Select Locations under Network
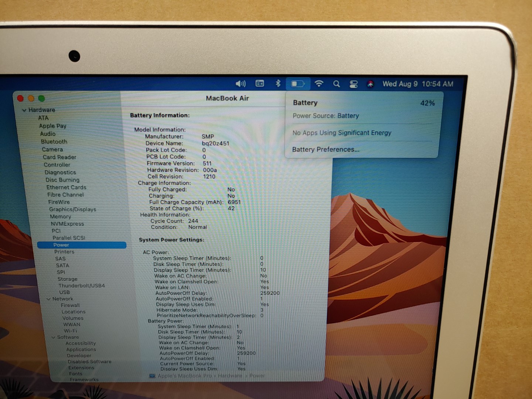Viewport: 532px width, 399px height. click(x=74, y=312)
